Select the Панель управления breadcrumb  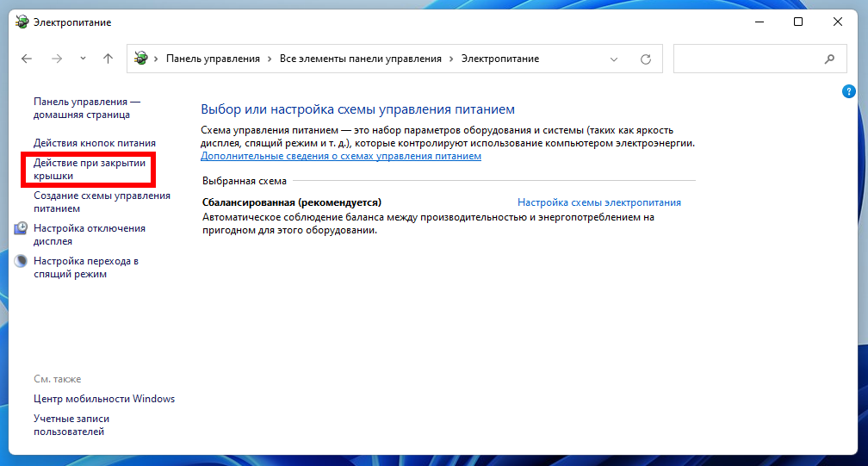click(x=213, y=59)
